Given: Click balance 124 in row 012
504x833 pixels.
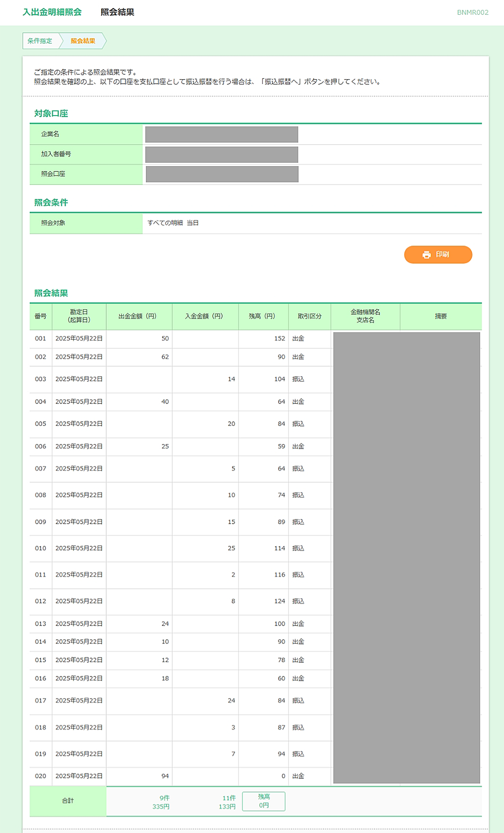Looking at the screenshot, I should click(x=280, y=602).
